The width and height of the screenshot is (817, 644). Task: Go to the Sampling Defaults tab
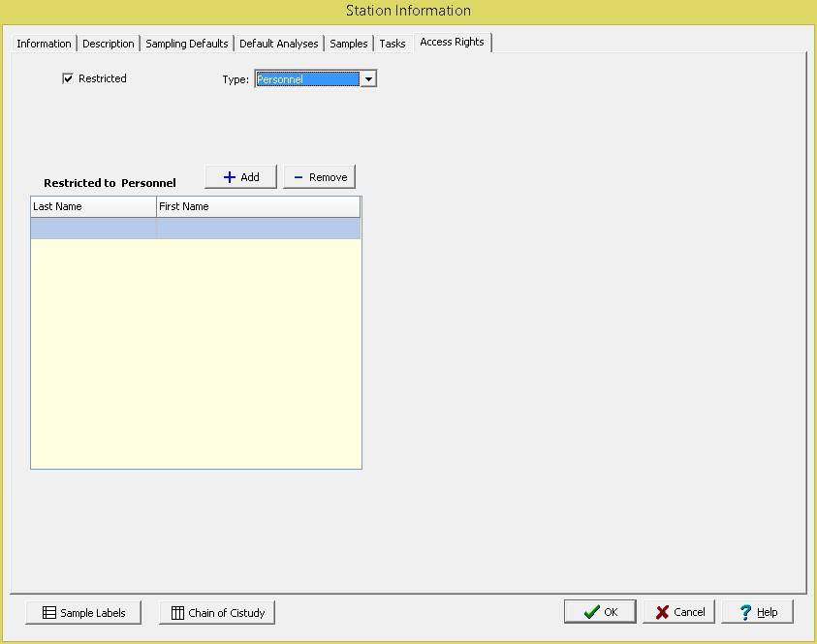click(187, 44)
